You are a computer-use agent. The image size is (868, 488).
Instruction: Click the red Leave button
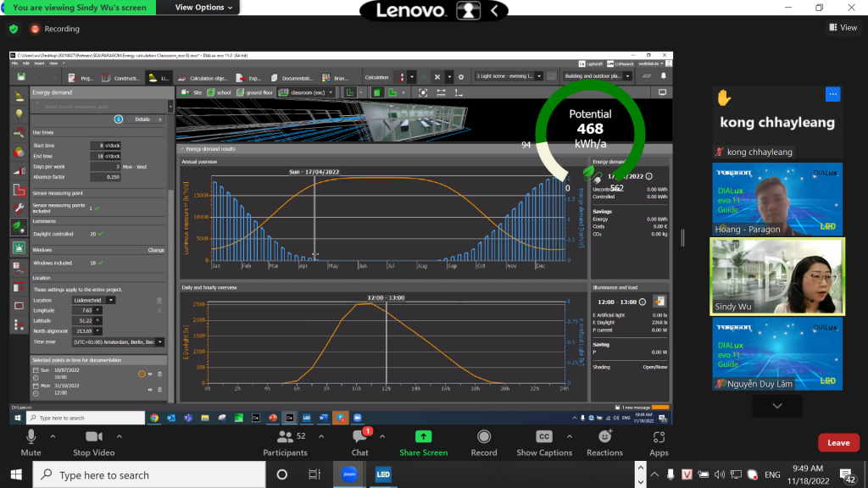click(838, 443)
